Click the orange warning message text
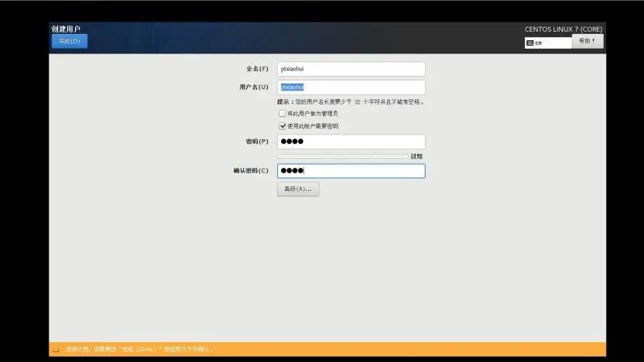 tap(139, 350)
